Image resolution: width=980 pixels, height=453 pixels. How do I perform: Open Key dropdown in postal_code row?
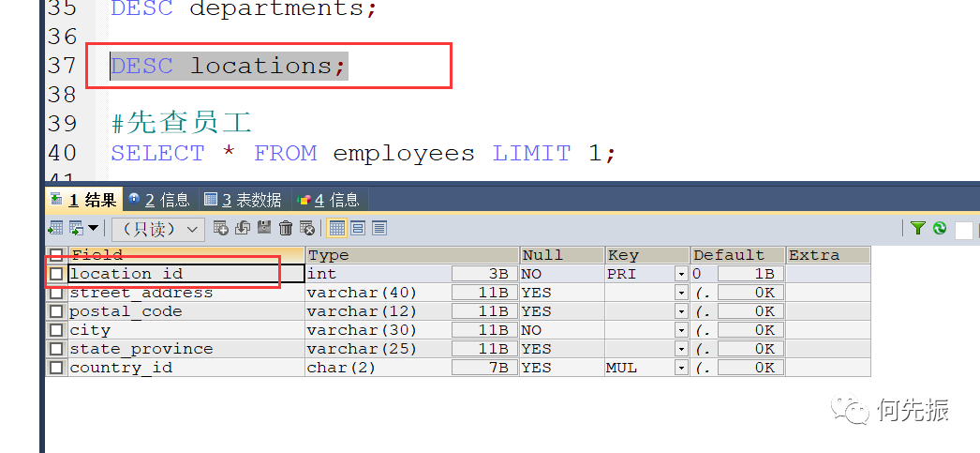[681, 311]
